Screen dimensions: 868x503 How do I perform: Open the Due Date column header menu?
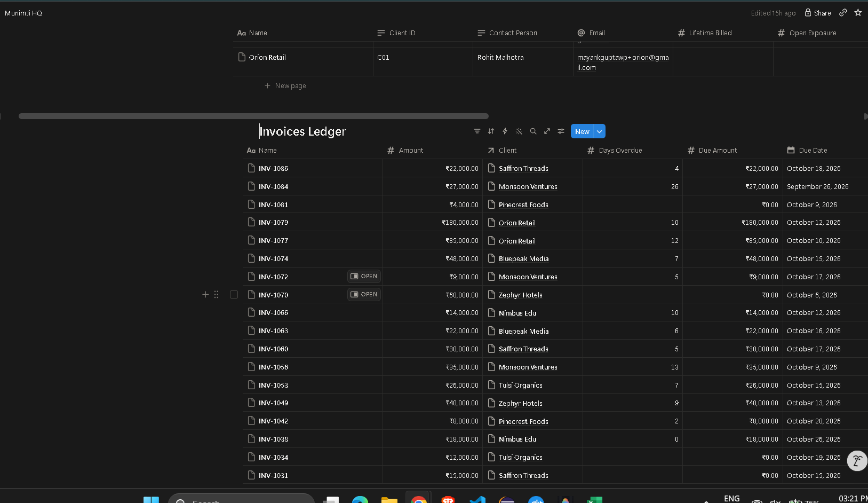coord(825,151)
